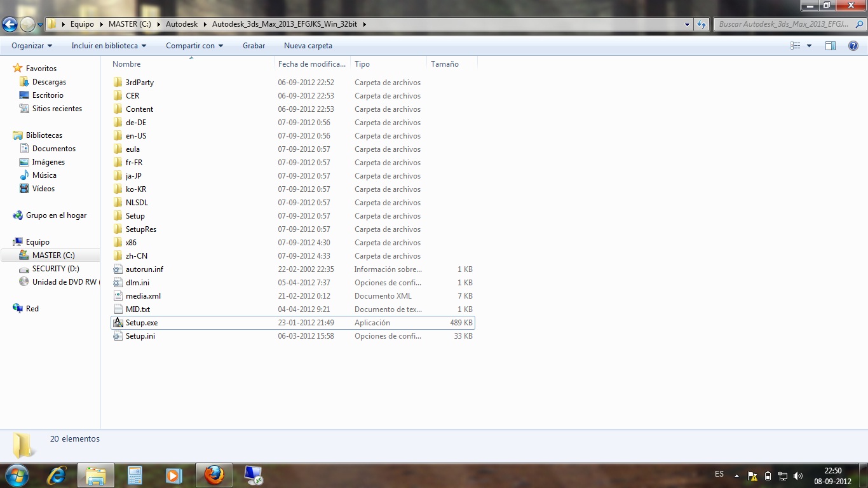
Task: Sort by Fecha de modificación column
Action: click(312, 64)
